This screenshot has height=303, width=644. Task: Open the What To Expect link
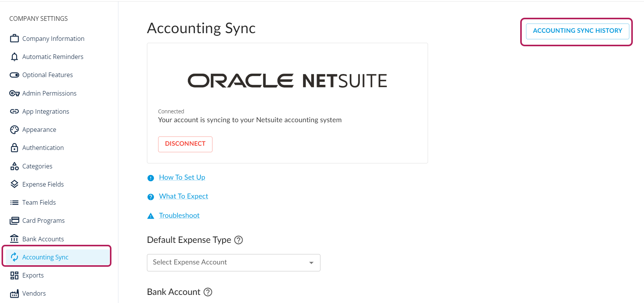coord(184,196)
